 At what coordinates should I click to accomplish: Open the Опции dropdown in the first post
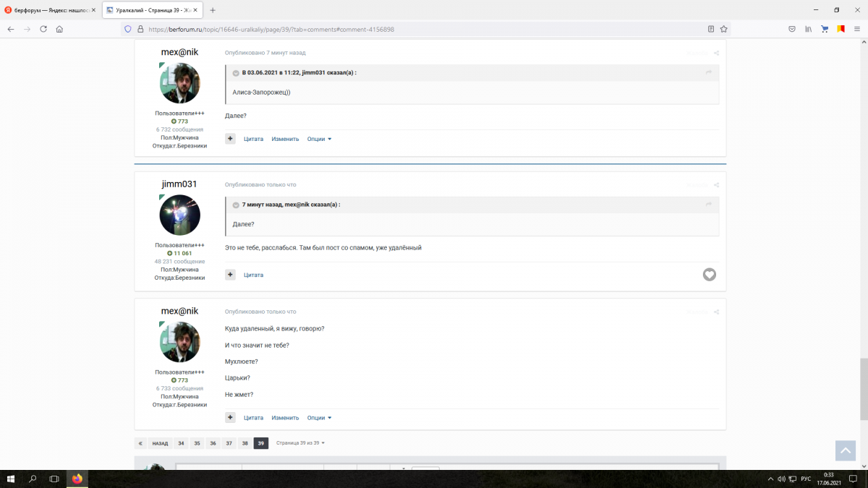319,139
